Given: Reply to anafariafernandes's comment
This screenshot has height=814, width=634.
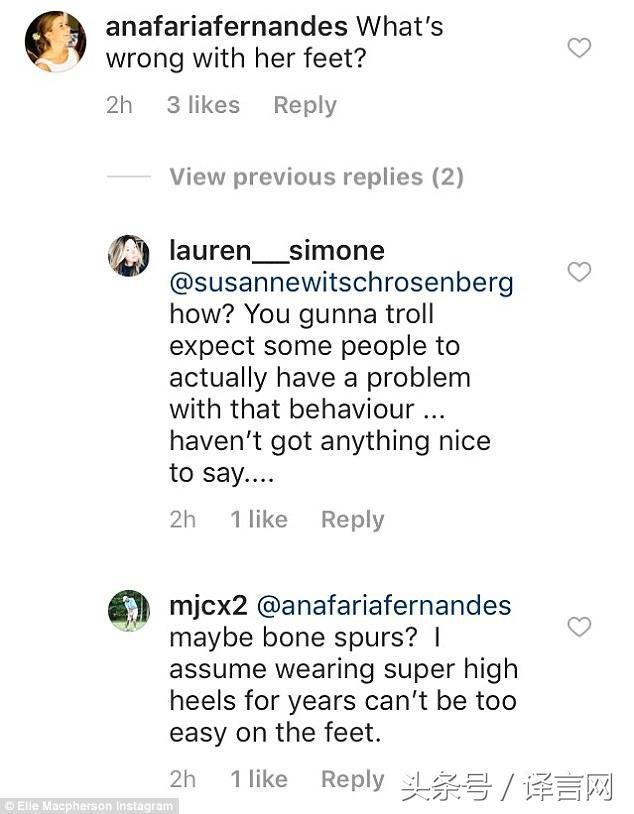Looking at the screenshot, I should point(305,105).
